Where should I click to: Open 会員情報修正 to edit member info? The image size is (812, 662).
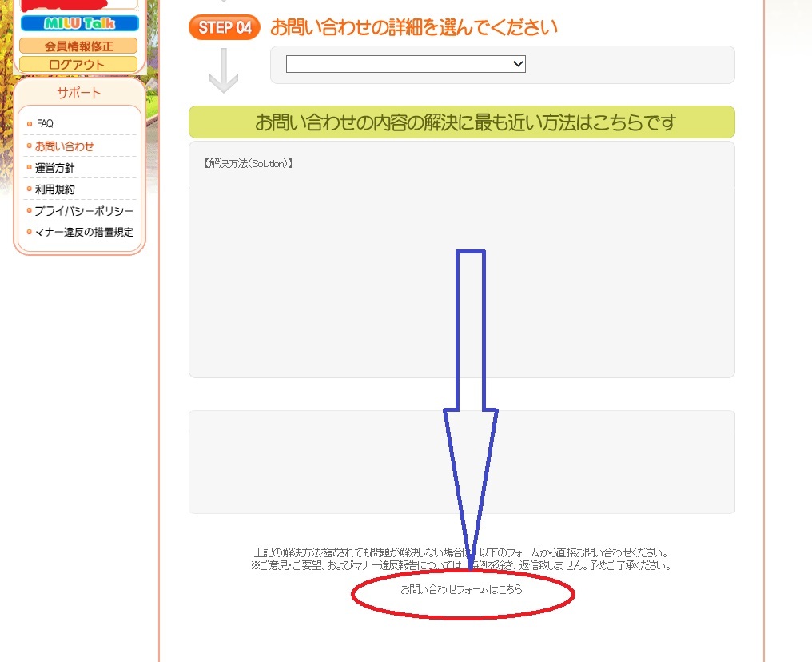click(79, 46)
